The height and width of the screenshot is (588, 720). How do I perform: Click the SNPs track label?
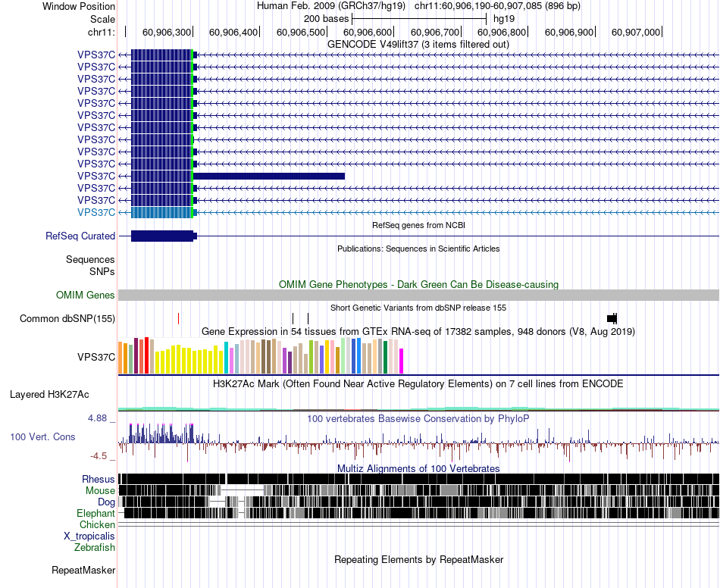(102, 272)
